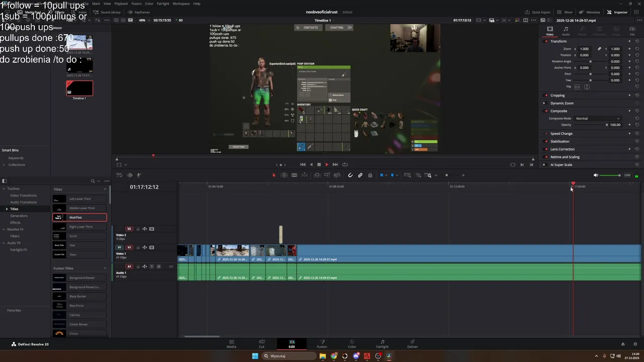
Task: Click the red Play button
Action: point(327,164)
